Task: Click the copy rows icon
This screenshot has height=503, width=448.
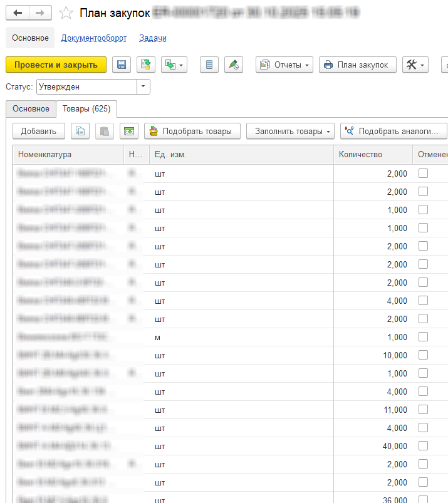Action: 80,131
